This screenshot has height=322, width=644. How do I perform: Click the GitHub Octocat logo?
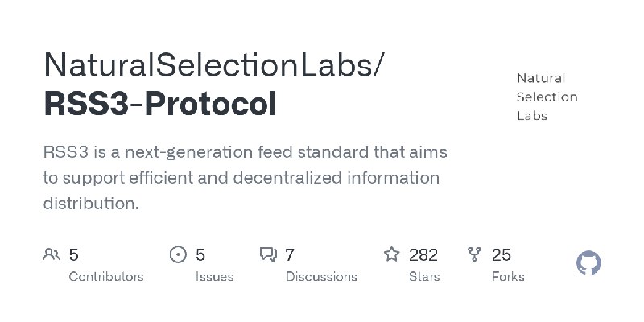(x=589, y=263)
